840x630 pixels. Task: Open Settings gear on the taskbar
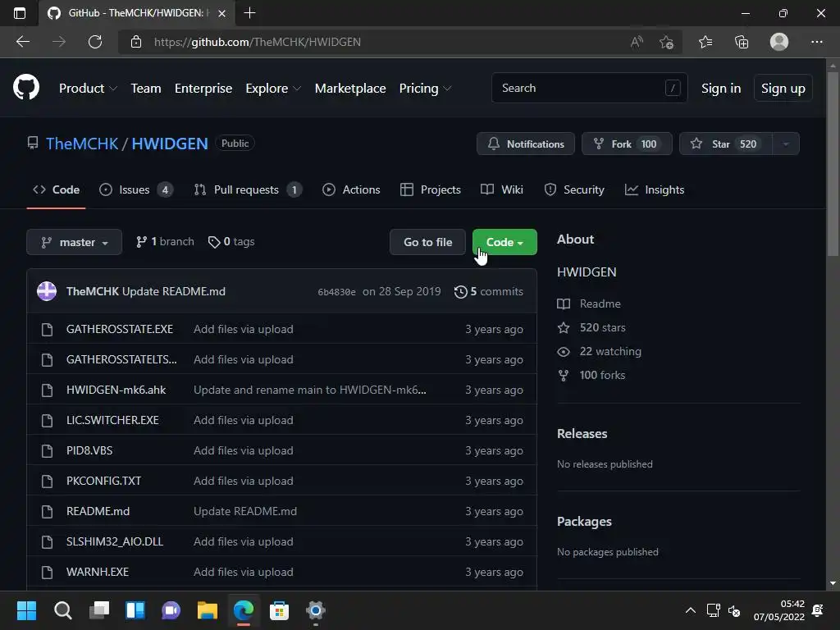click(316, 610)
